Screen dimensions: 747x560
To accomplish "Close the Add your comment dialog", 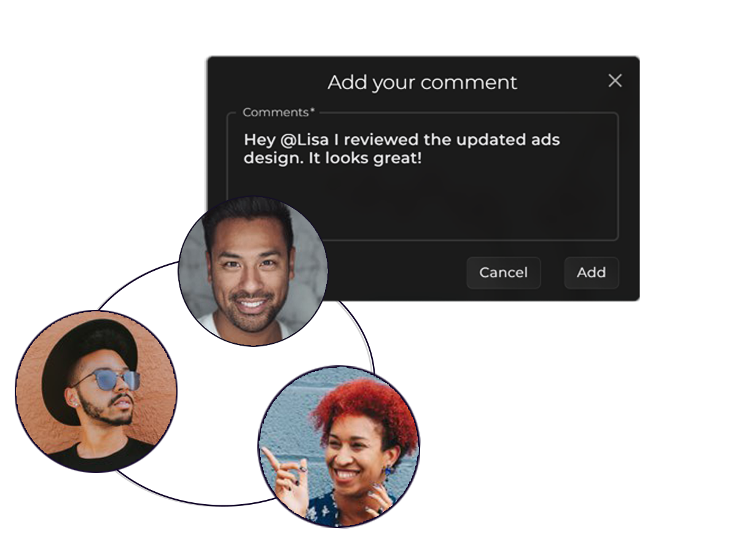I will click(x=615, y=81).
